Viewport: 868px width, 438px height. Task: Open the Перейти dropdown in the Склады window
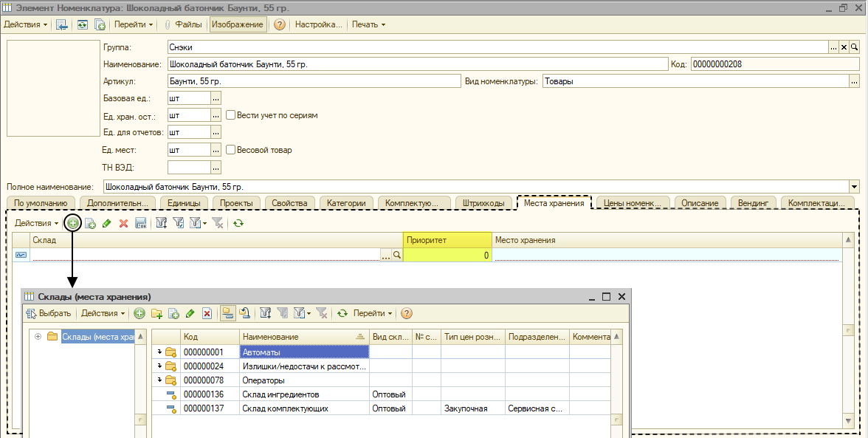(373, 313)
